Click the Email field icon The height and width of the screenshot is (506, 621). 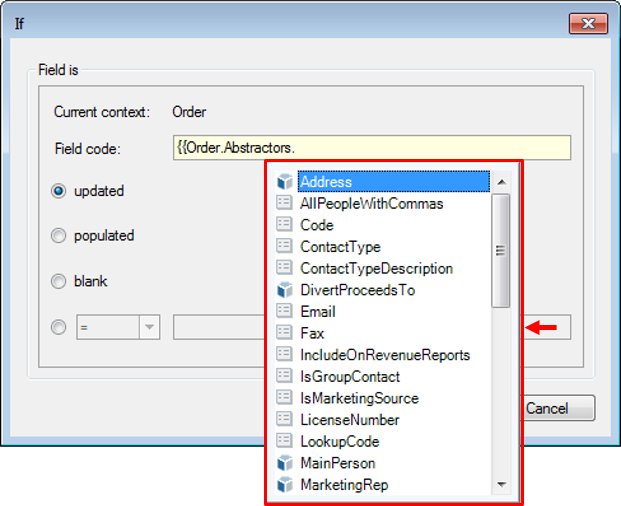(x=284, y=311)
